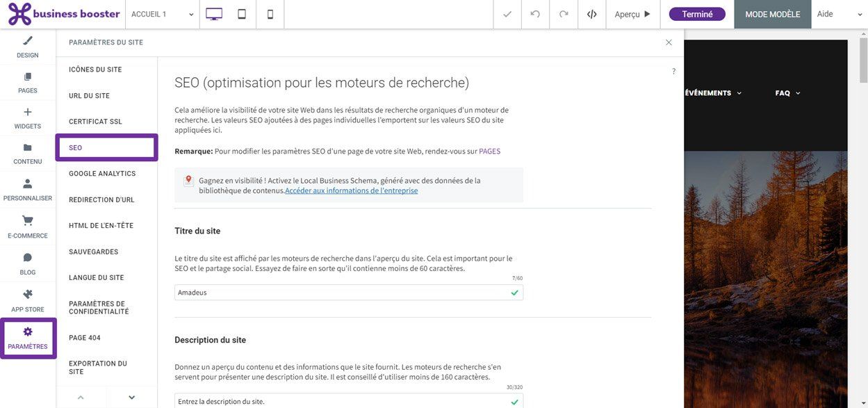Open the Personnaliser person icon
This screenshot has width=868, height=408.
28,183
